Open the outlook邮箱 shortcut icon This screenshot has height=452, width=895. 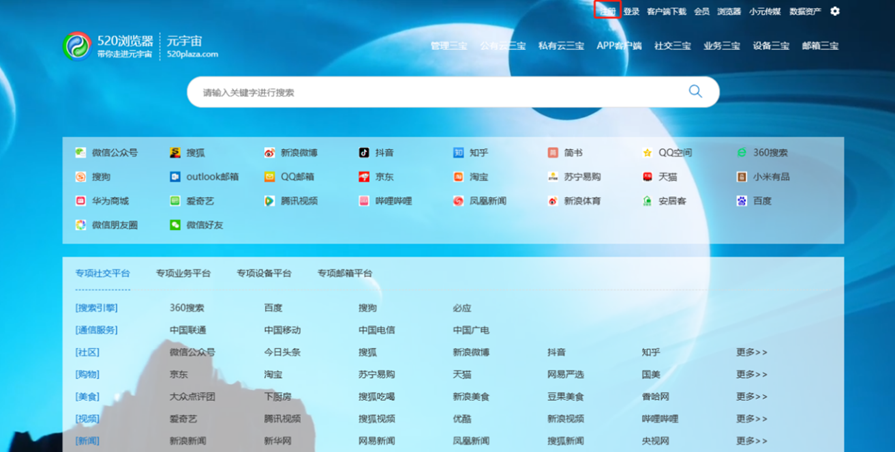[x=175, y=177]
